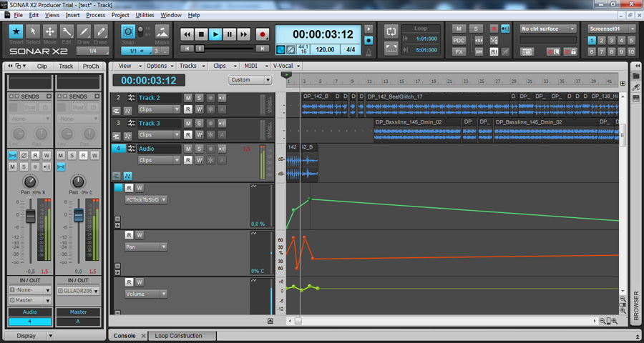Click the FX bypass button

click(x=459, y=52)
